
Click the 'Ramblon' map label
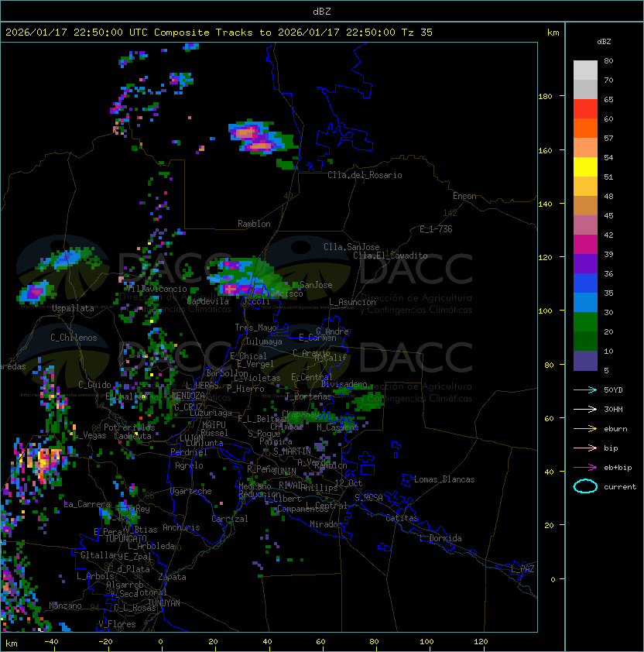click(x=254, y=224)
